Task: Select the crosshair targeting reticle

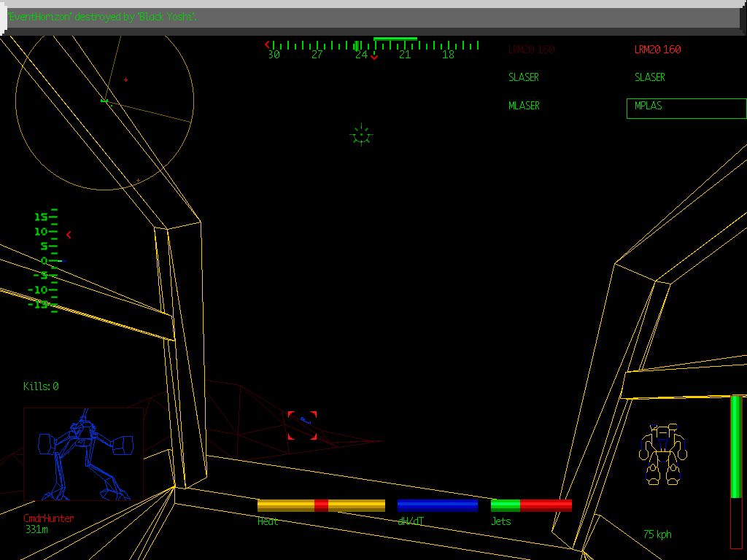Action: pos(362,135)
